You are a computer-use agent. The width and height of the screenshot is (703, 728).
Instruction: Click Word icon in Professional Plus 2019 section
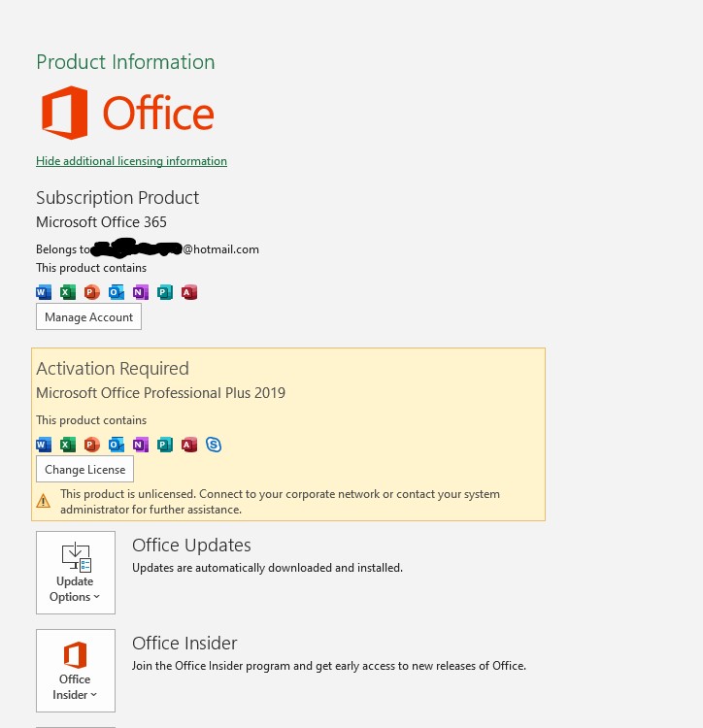(x=44, y=445)
